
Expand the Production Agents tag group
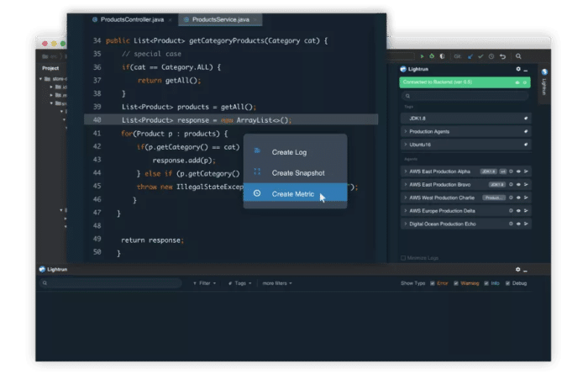[x=406, y=131]
